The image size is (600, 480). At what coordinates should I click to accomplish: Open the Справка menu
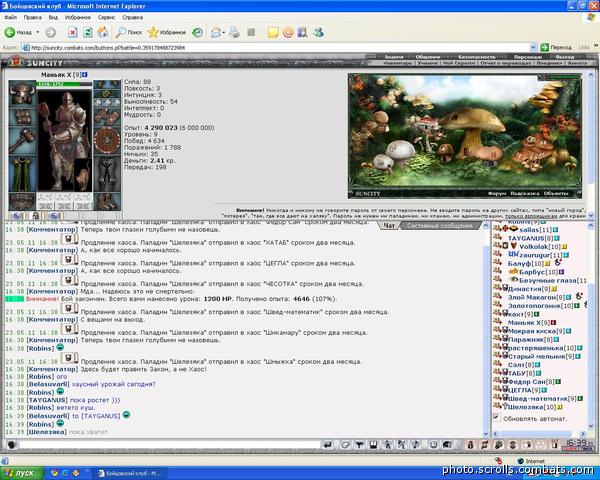132,17
